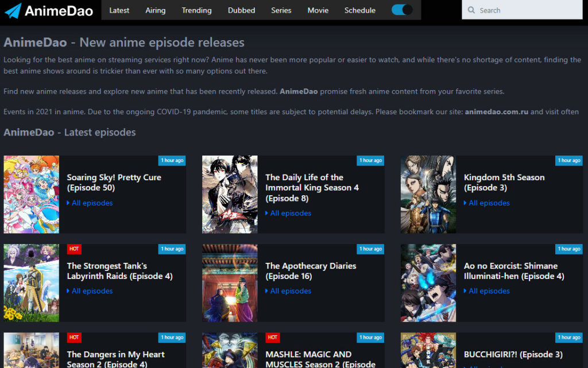Open The Strongest Tank's Labyrinth Raids Episode 4
The height and width of the screenshot is (368, 588).
[x=119, y=271]
